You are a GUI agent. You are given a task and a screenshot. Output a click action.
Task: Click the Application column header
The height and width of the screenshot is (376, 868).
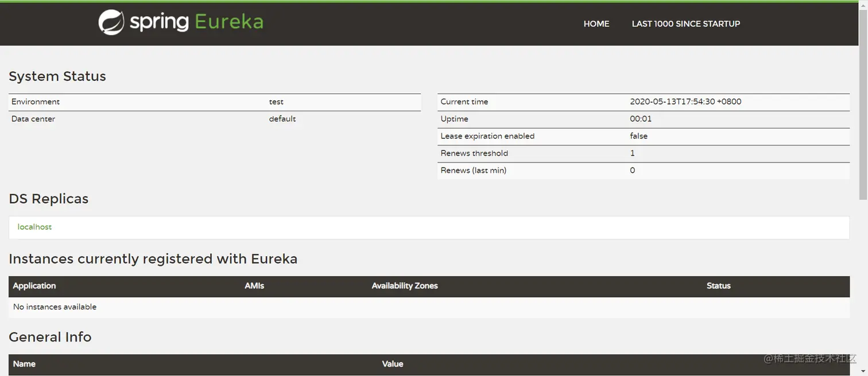pos(34,286)
